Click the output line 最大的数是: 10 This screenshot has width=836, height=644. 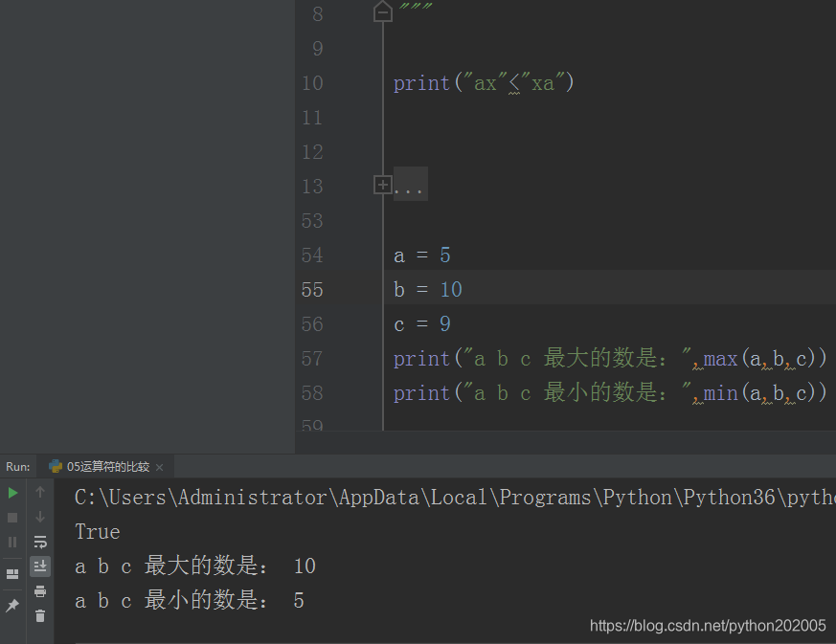pyautogui.click(x=195, y=566)
